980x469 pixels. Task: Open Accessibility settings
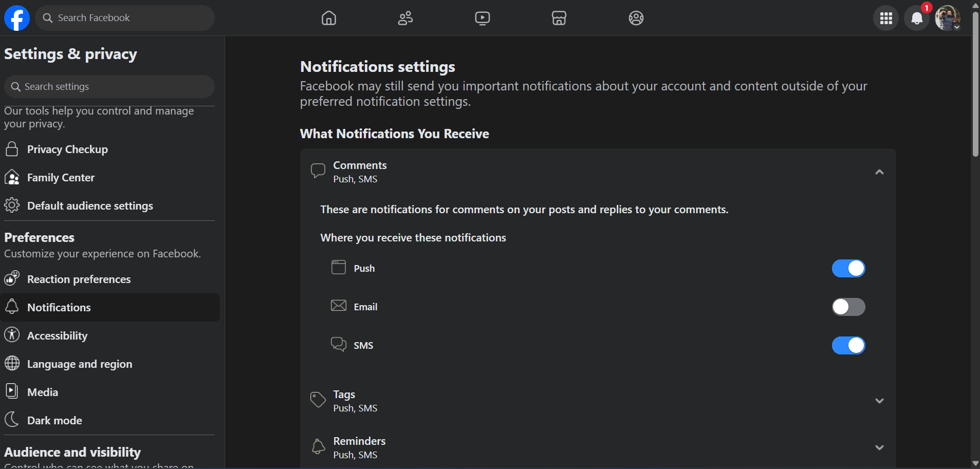(x=110, y=336)
